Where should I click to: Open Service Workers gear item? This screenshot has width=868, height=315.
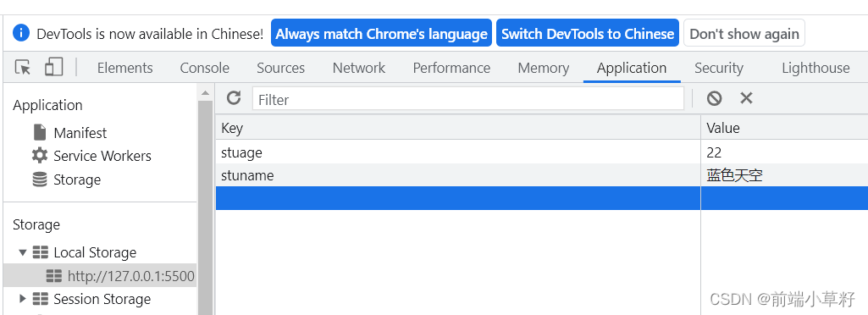coord(91,156)
